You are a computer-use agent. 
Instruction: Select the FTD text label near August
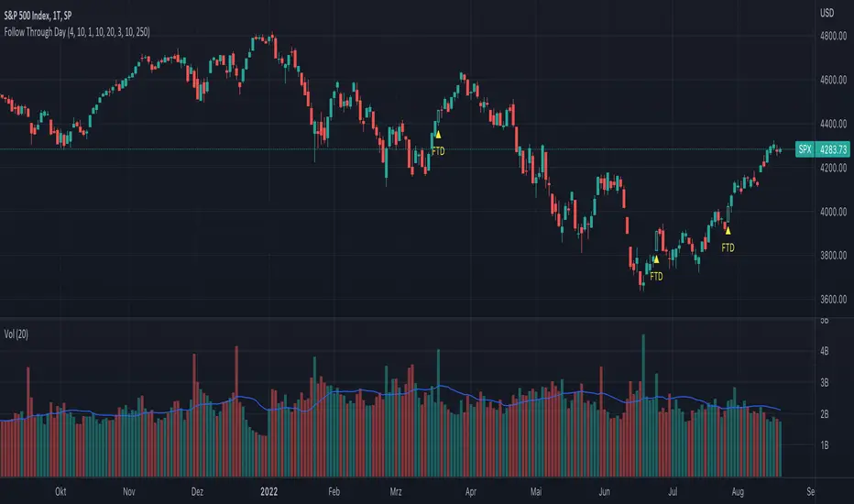(728, 247)
